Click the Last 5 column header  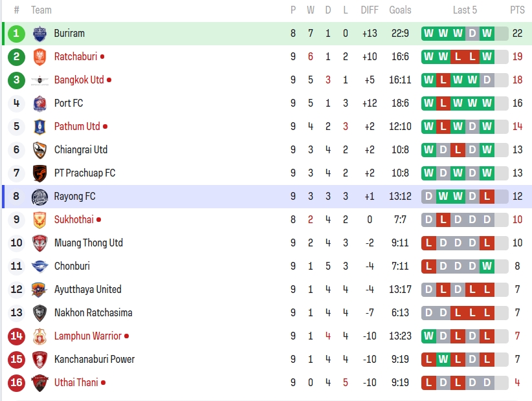(x=465, y=10)
